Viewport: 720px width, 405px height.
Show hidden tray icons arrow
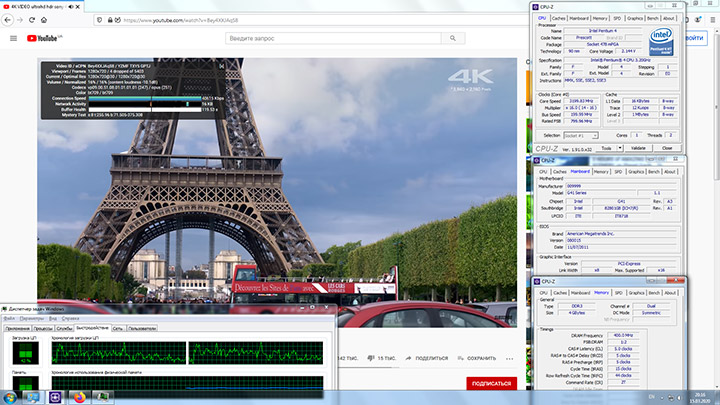pos(662,398)
